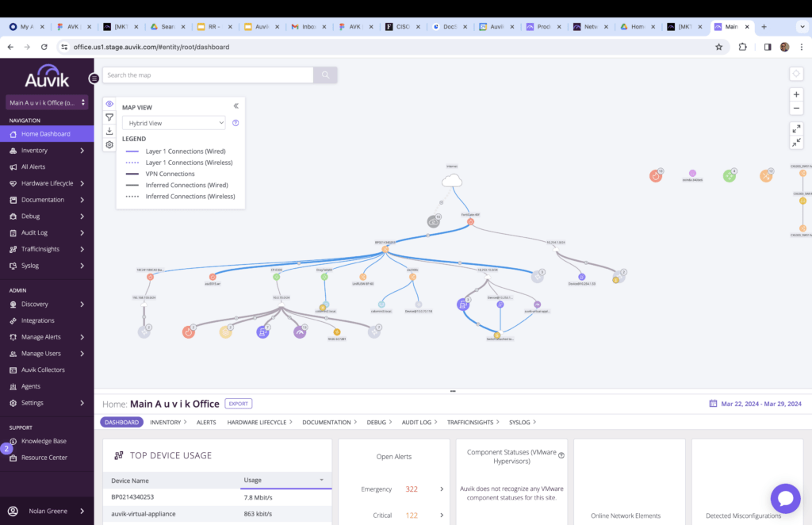Click the Export button
Image resolution: width=812 pixels, height=525 pixels.
238,404
